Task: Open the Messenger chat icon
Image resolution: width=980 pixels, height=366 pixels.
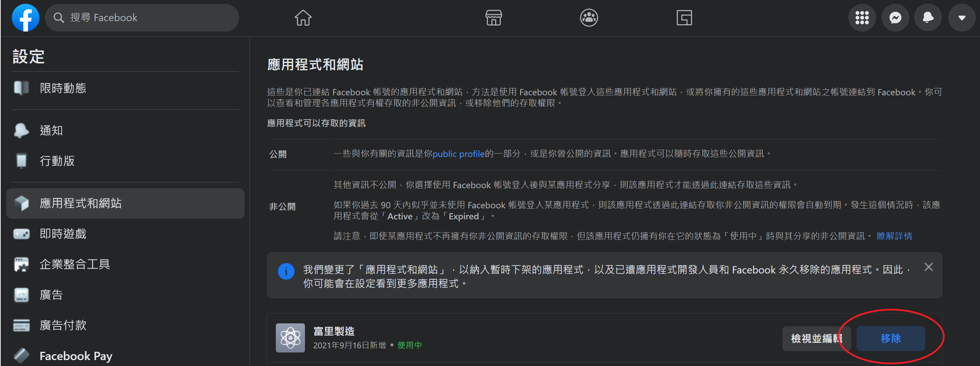Action: point(895,18)
